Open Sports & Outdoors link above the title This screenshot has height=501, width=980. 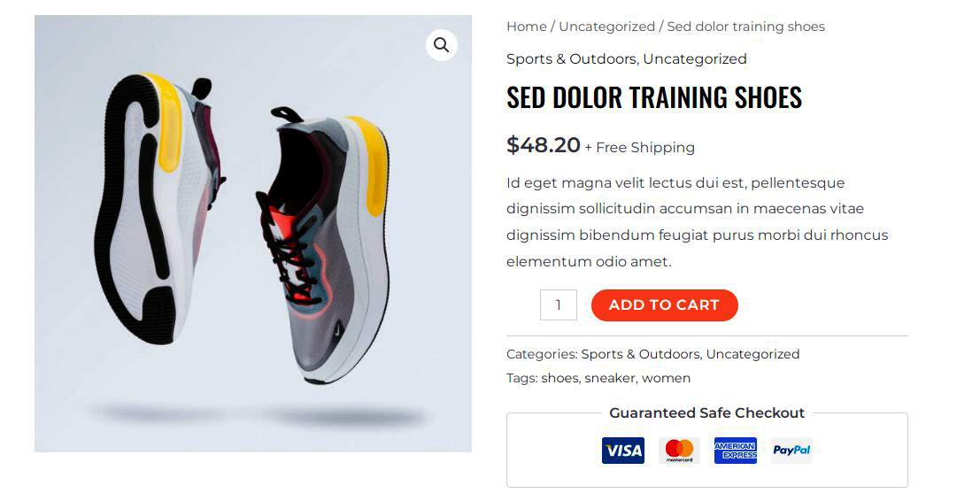(571, 58)
